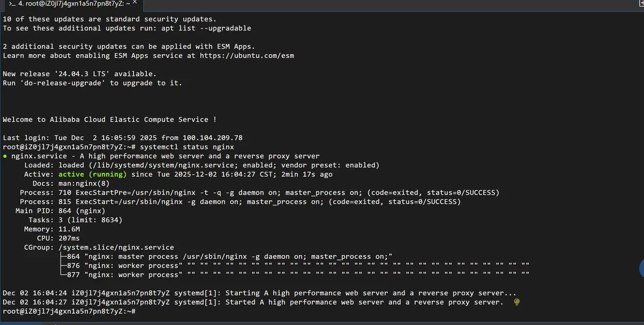Click the "Main PID: 864 (nginx)" line
Image resolution: width=644 pixels, height=325 pixels.
tap(60, 211)
